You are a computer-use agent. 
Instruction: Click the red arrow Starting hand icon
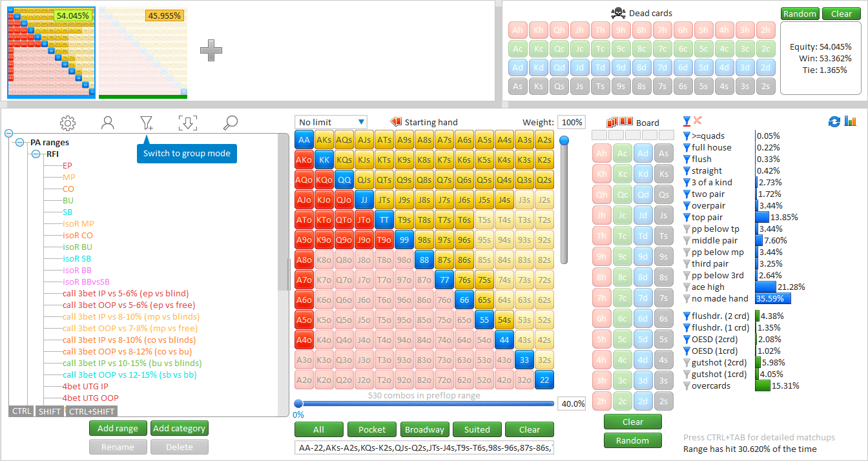pyautogui.click(x=396, y=122)
